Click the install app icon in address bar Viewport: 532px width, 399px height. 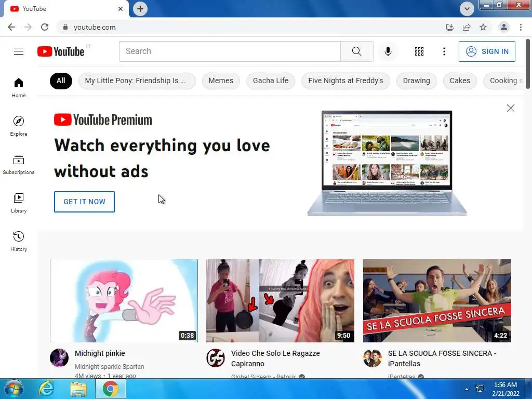(449, 27)
